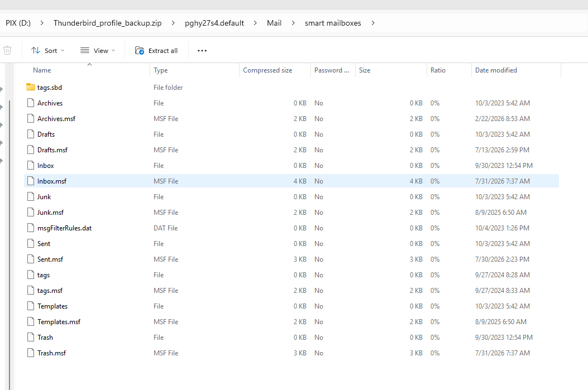Click the tags.sbd file name
Screen dimensions: 588x390
[50, 87]
